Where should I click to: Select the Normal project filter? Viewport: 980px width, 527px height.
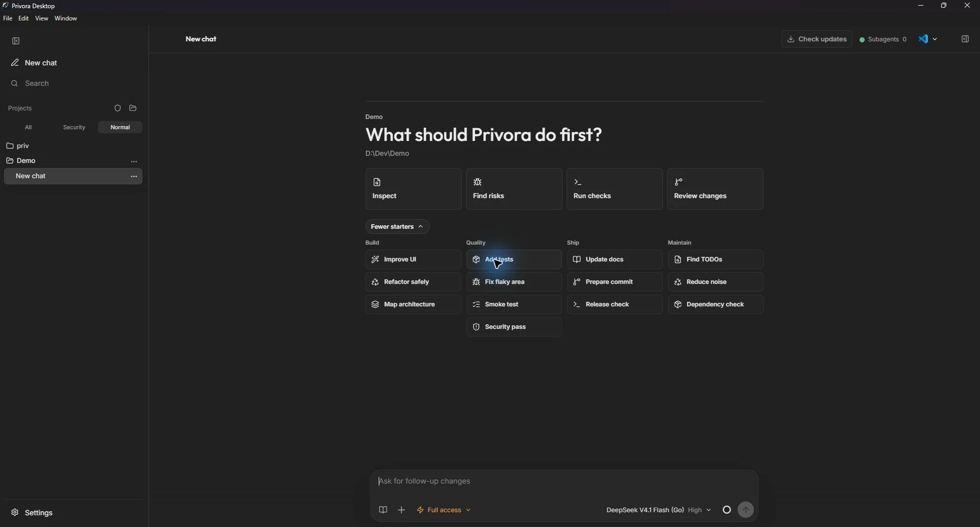[x=120, y=127]
